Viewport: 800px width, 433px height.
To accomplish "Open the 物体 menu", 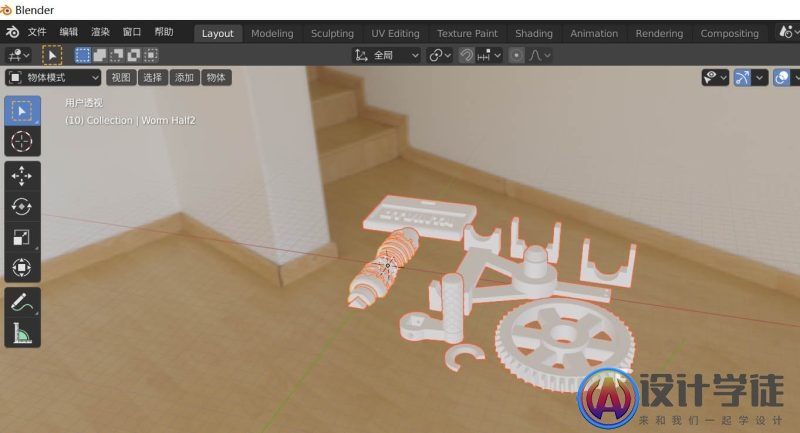I will (216, 78).
